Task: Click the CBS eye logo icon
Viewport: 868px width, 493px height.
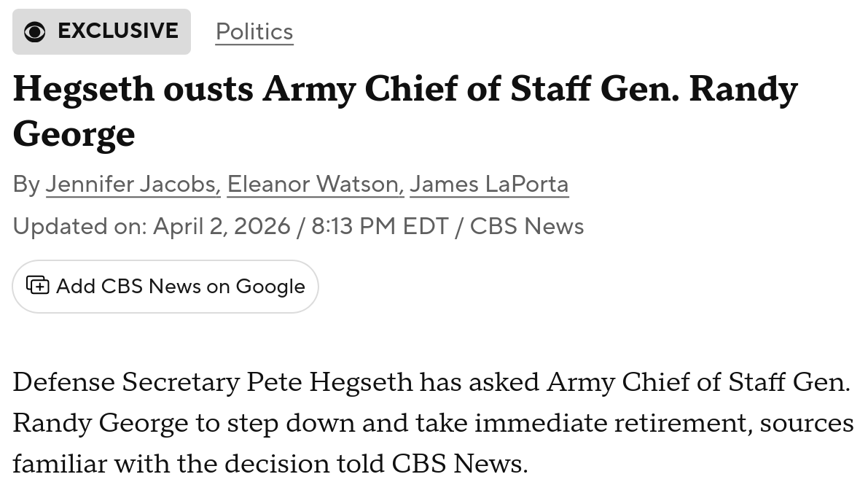Action: pos(34,31)
